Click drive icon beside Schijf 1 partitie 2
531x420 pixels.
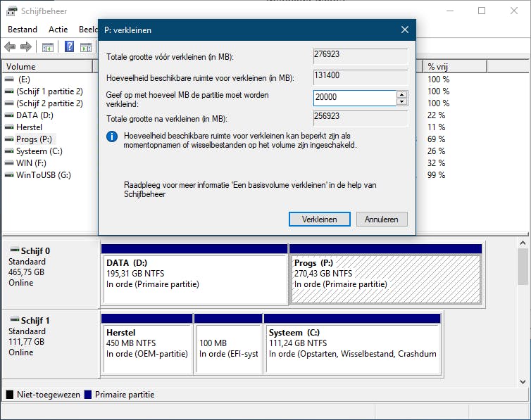pyautogui.click(x=9, y=91)
